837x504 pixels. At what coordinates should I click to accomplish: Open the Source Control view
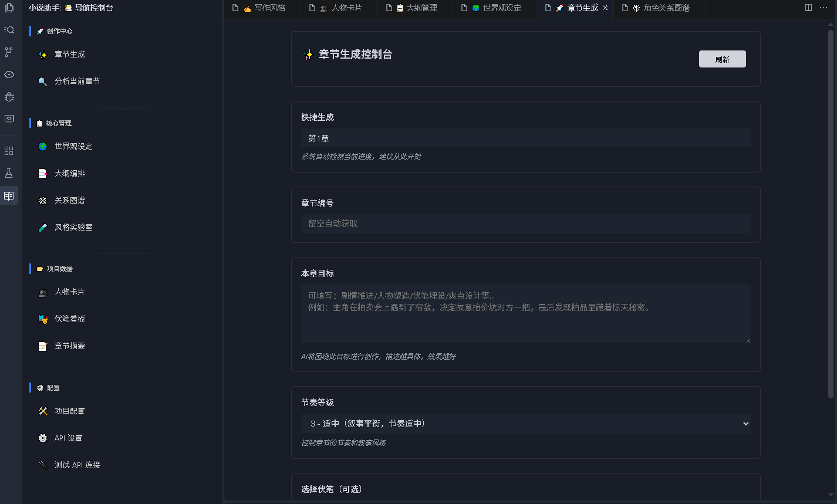pyautogui.click(x=9, y=52)
